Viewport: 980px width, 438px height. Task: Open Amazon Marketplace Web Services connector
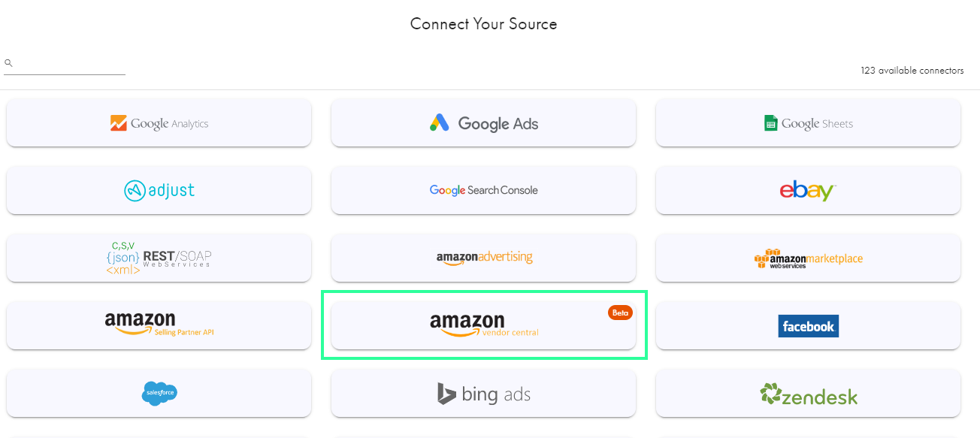(x=808, y=258)
